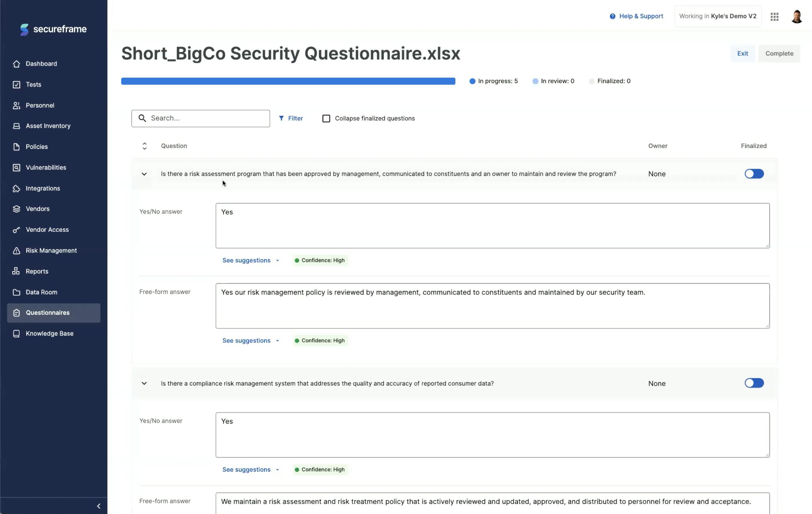Viewport: 812px width, 514px height.
Task: Click Confidence: High badge under first Yes/No answer
Action: point(320,261)
